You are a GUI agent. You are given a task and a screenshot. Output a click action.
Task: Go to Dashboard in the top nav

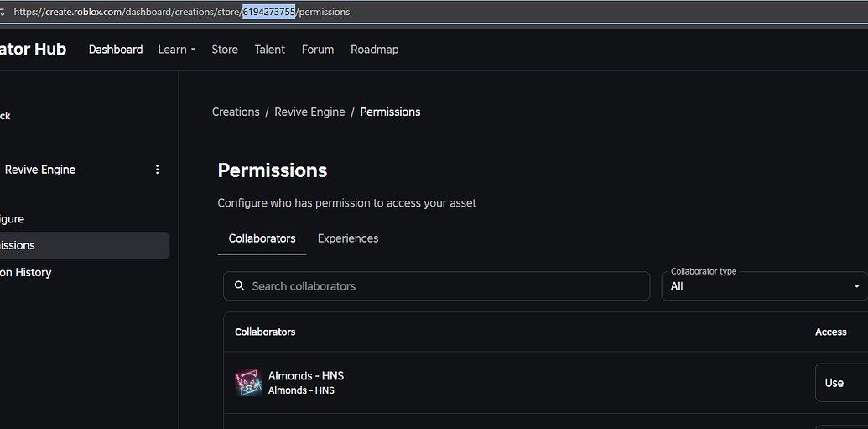coord(116,50)
